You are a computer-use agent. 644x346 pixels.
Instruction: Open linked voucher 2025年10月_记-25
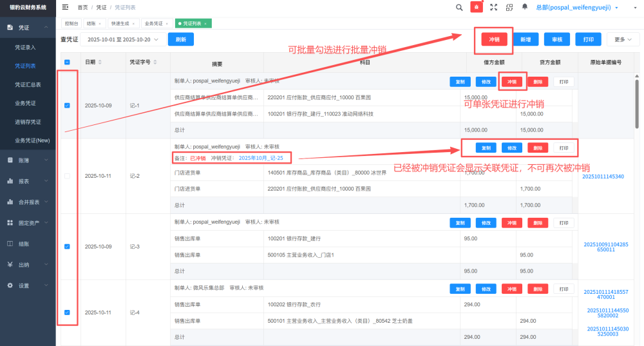[261, 158]
